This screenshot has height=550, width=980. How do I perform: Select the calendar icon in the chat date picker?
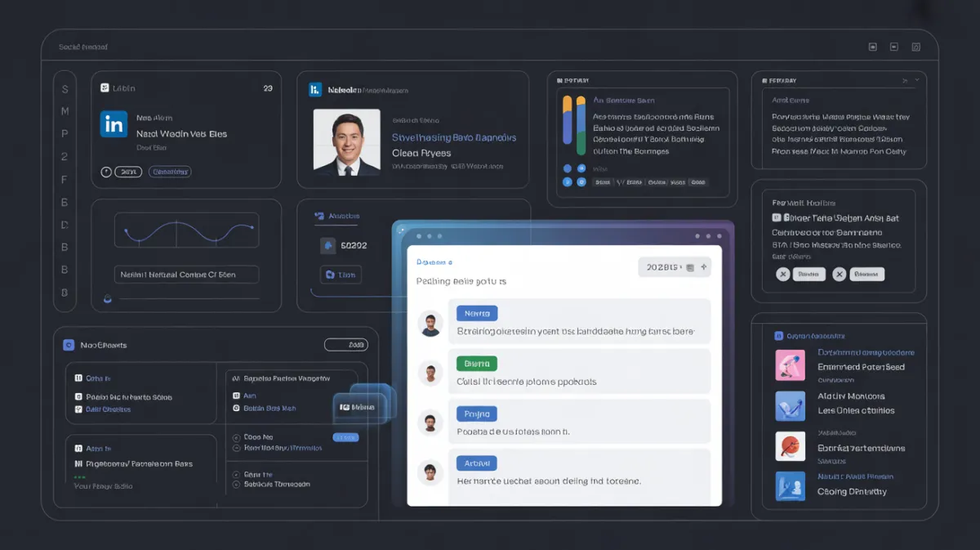coord(688,267)
